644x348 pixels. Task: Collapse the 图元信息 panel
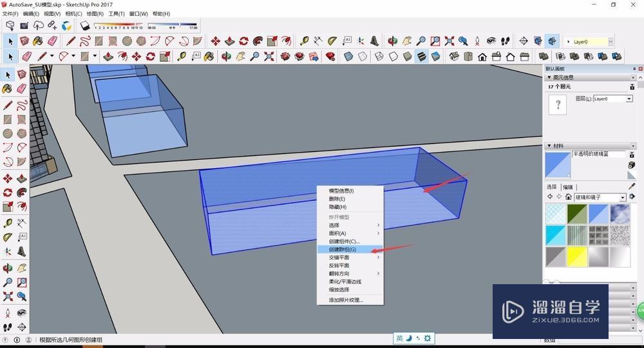click(549, 77)
